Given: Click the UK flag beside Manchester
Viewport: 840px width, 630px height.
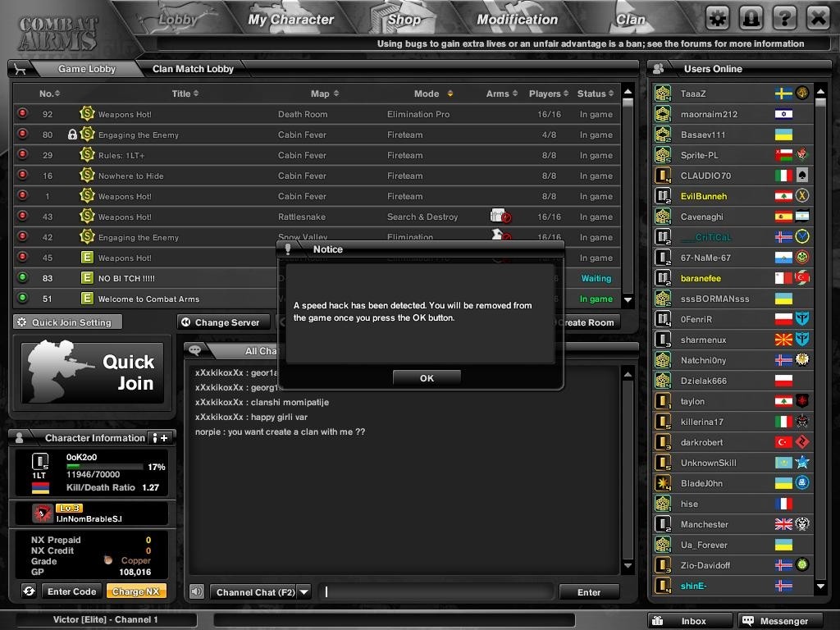Looking at the screenshot, I should [x=783, y=524].
